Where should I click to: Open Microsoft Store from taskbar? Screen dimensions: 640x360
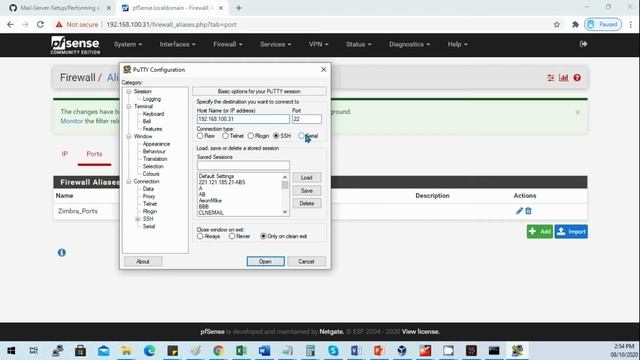80,351
